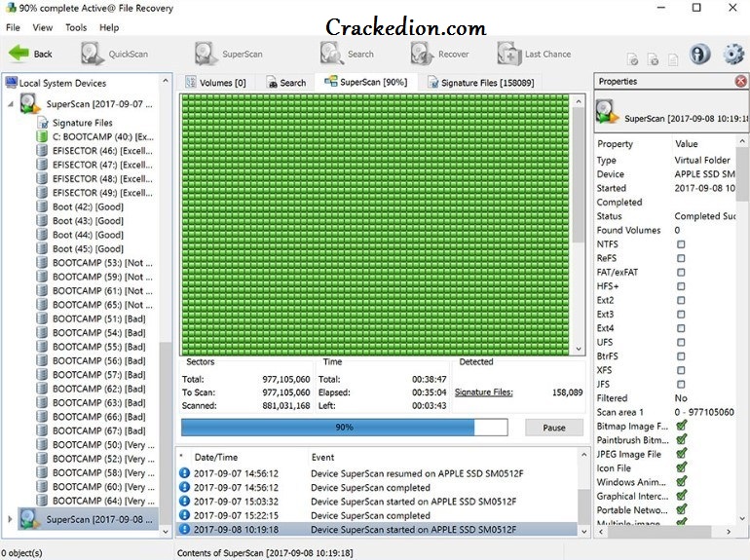750x560 pixels.
Task: Click up arrow of device tree scrollbar
Action: pyautogui.click(x=166, y=81)
